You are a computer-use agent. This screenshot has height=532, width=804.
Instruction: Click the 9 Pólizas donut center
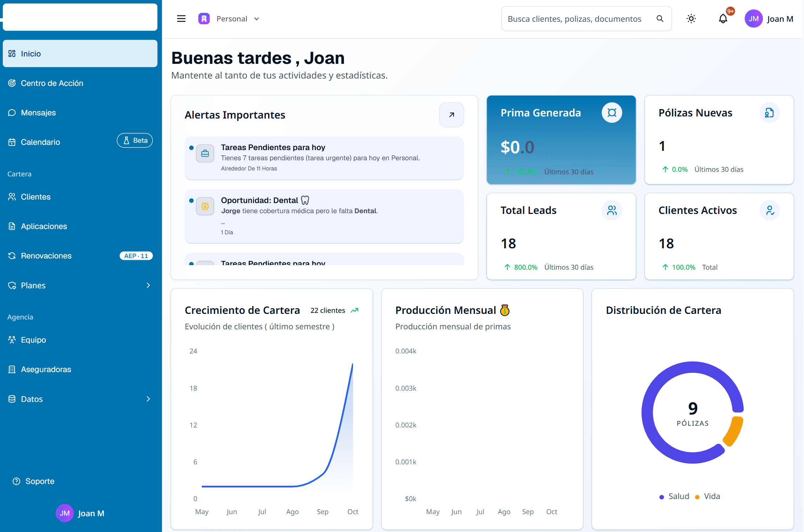(692, 414)
